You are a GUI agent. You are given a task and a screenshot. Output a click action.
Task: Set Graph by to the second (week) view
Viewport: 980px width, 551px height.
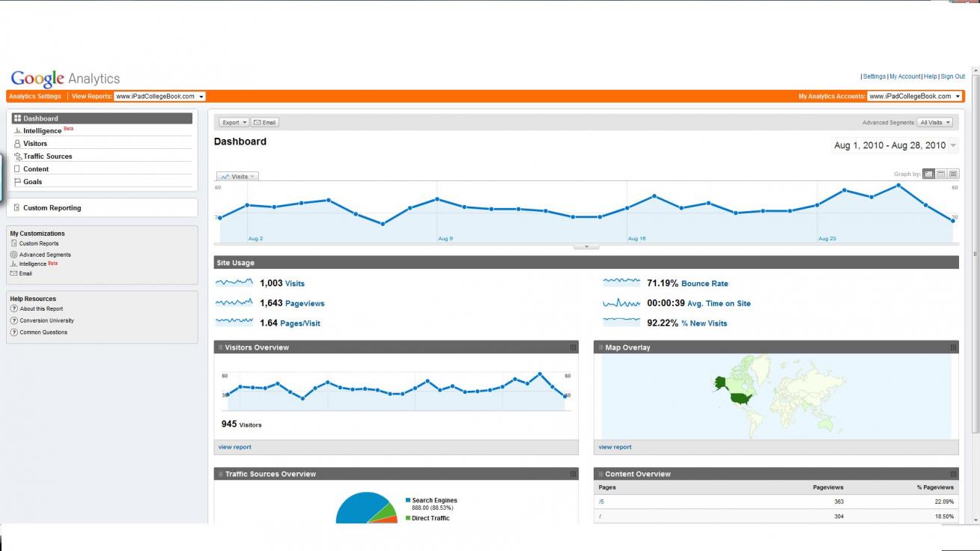point(940,174)
